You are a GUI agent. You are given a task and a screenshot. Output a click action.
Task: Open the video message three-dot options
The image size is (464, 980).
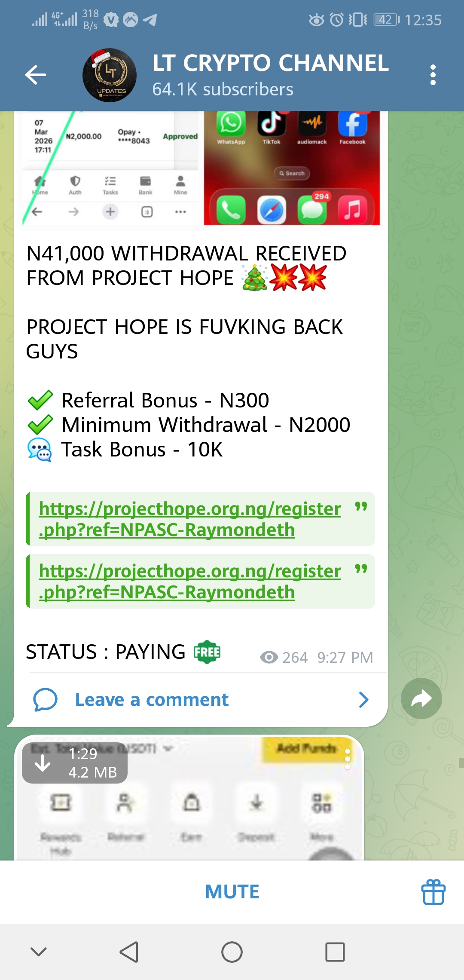(x=348, y=759)
